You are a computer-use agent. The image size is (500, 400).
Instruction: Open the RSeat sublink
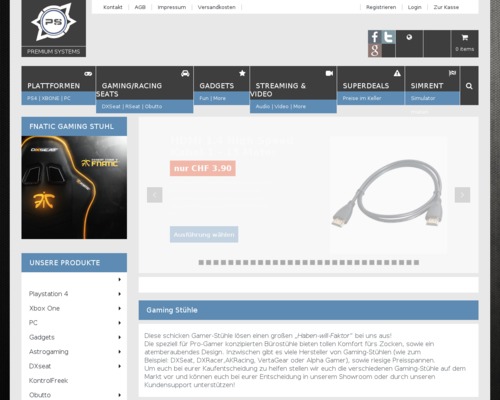pos(133,106)
